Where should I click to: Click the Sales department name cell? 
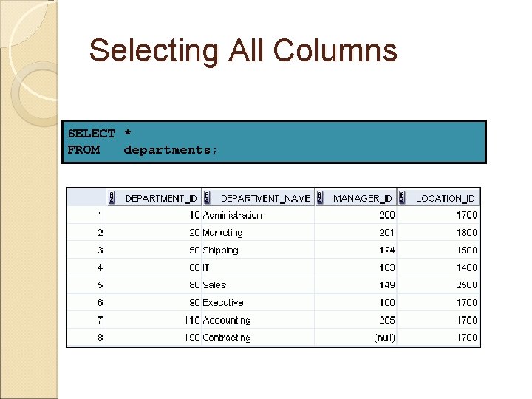pos(258,285)
